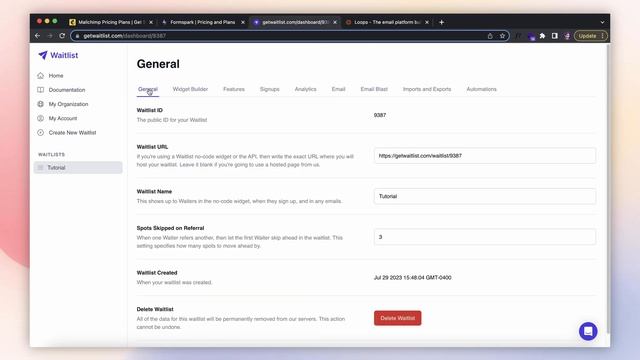
Task: Select the Tutorial waitlist in sidebar
Action: [x=78, y=167]
